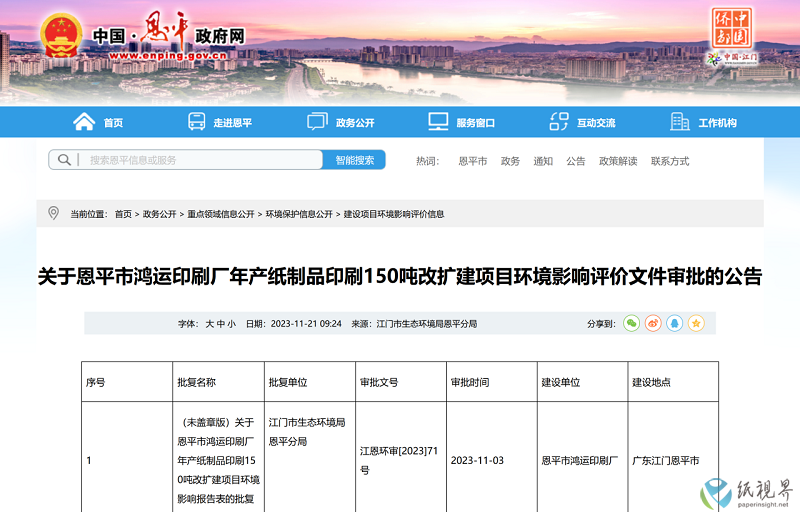Click the bus icon beside 走进恩平
This screenshot has height=512, width=800.
tap(196, 122)
